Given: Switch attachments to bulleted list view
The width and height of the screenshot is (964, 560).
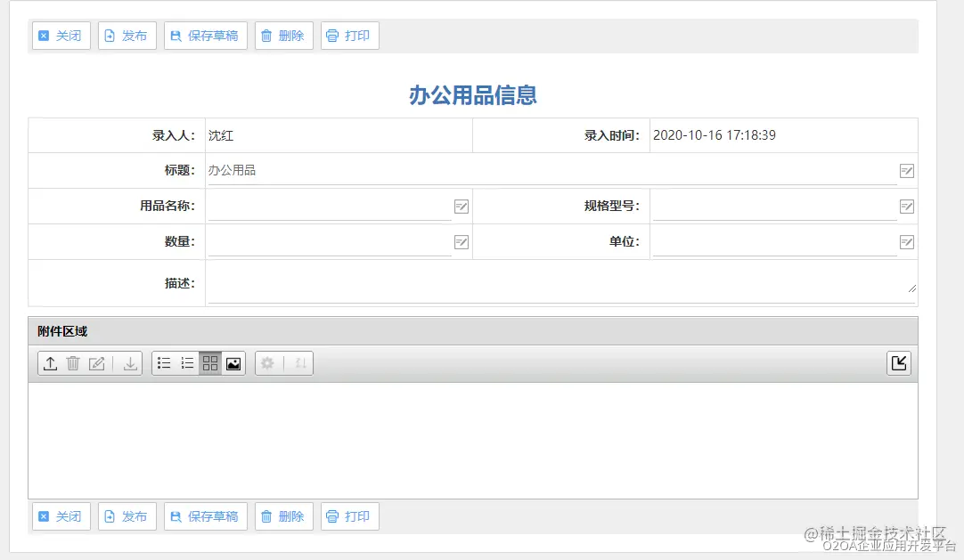Looking at the screenshot, I should coord(164,363).
